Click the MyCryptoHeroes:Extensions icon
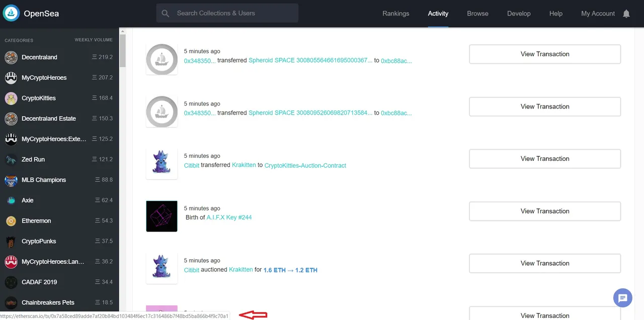Image resolution: width=644 pixels, height=320 pixels. 11,139
